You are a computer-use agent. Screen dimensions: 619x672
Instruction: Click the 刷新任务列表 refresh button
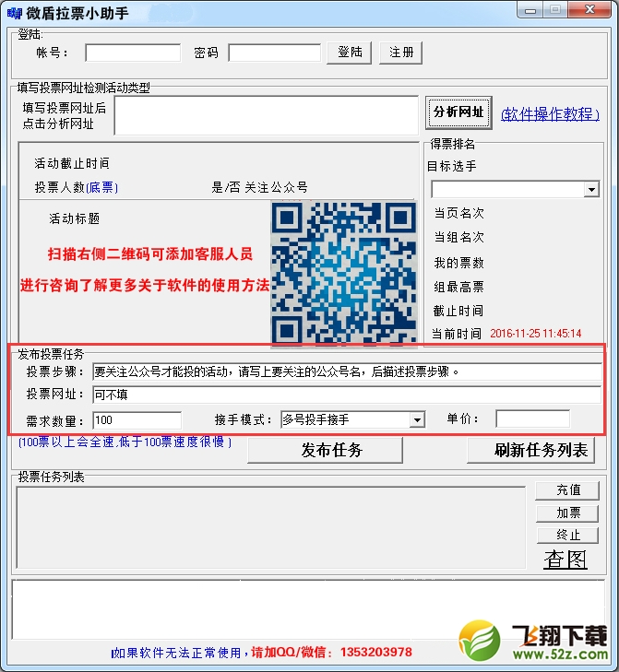click(531, 450)
